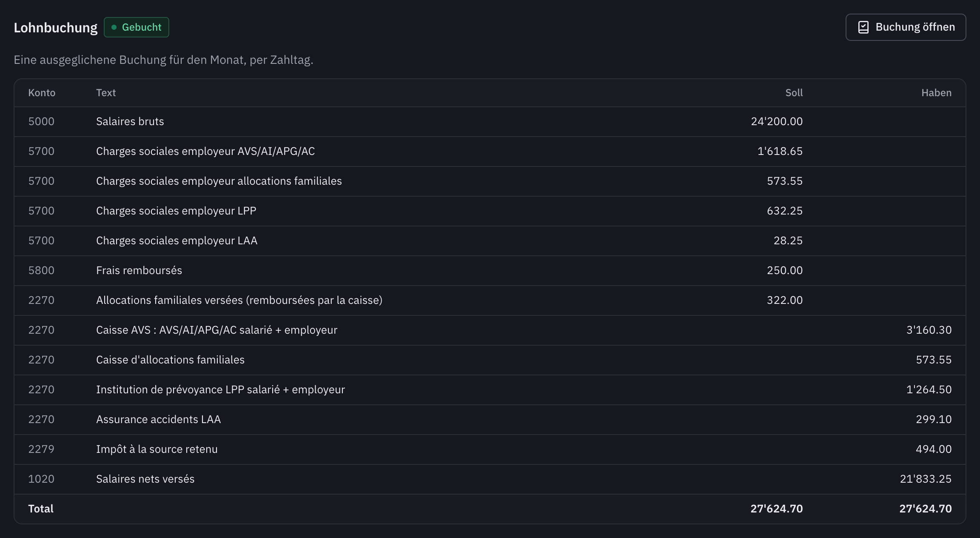Click the green dot in Gebucht badge
Screen dimensions: 980x538
pyautogui.click(x=114, y=27)
